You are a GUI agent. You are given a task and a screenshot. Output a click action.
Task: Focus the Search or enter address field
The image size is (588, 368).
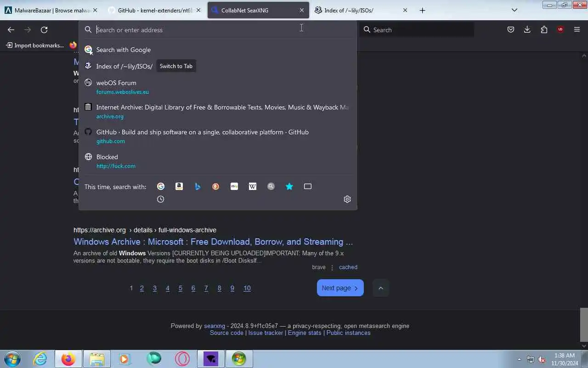point(218,30)
